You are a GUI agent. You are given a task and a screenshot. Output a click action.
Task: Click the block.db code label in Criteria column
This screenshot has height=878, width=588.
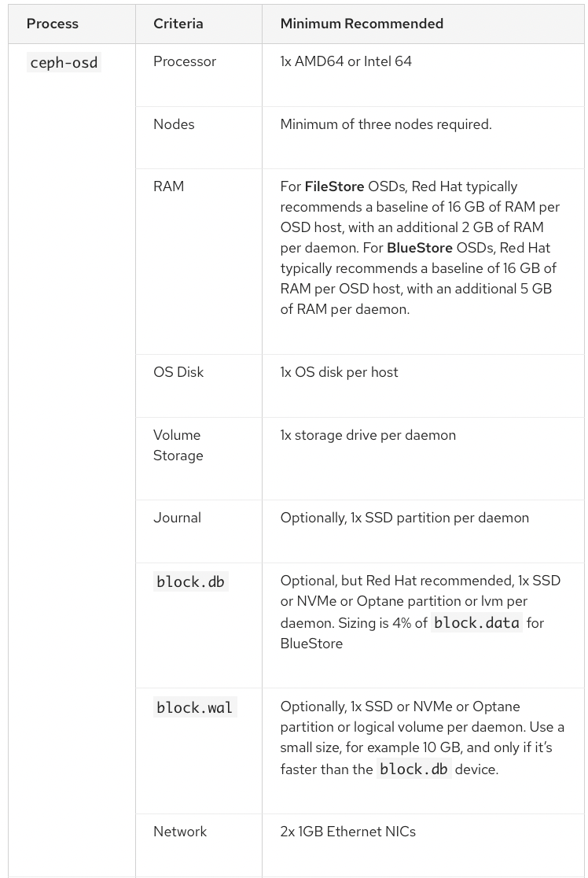coord(191,582)
